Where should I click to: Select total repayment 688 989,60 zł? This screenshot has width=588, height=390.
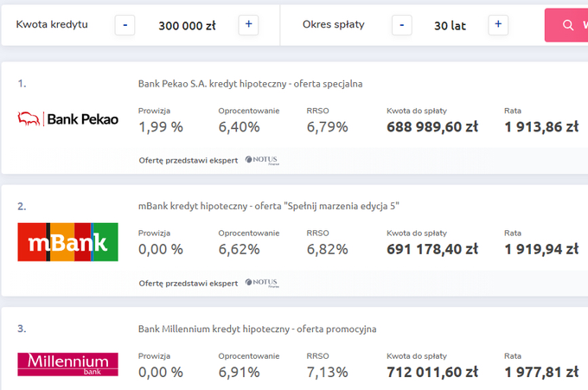tap(432, 127)
